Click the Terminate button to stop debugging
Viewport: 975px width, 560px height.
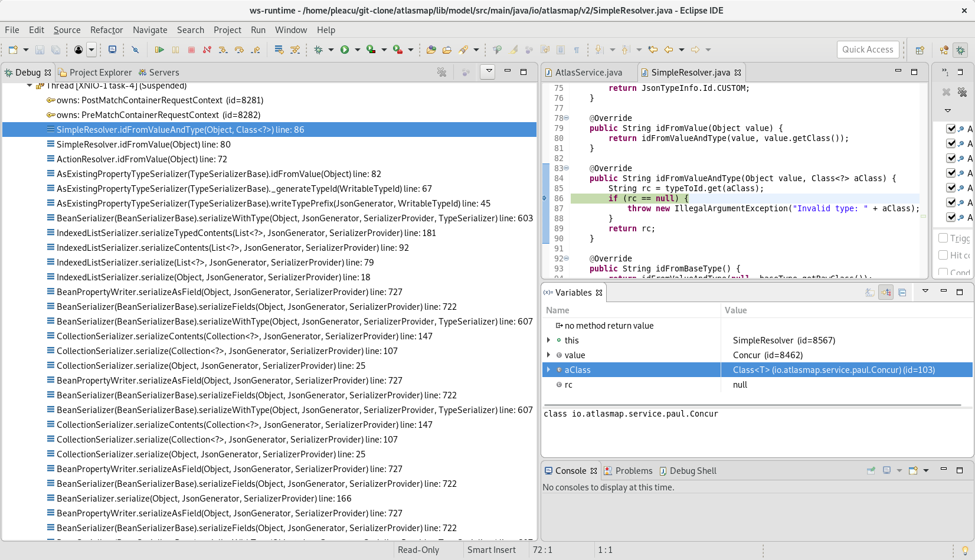pyautogui.click(x=191, y=50)
